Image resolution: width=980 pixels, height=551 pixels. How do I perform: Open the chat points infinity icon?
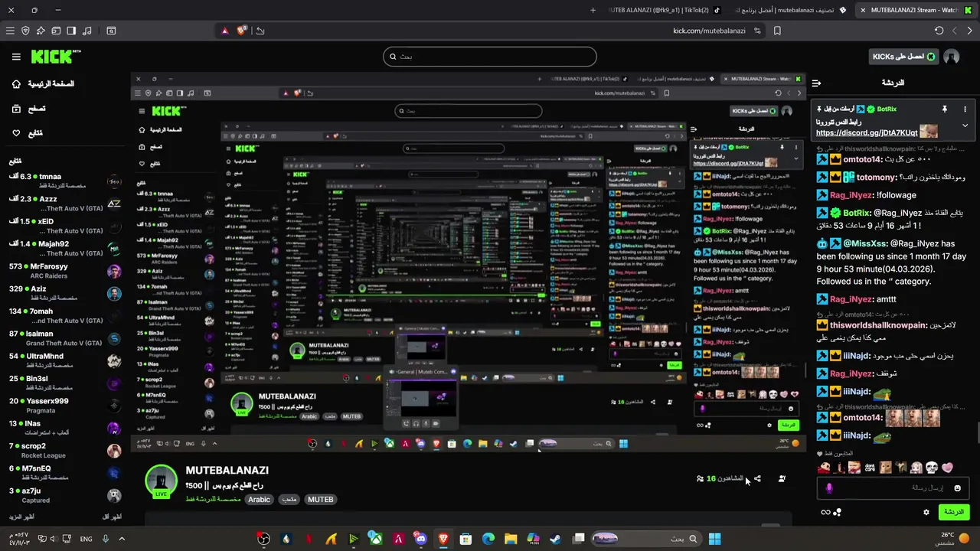coord(825,512)
